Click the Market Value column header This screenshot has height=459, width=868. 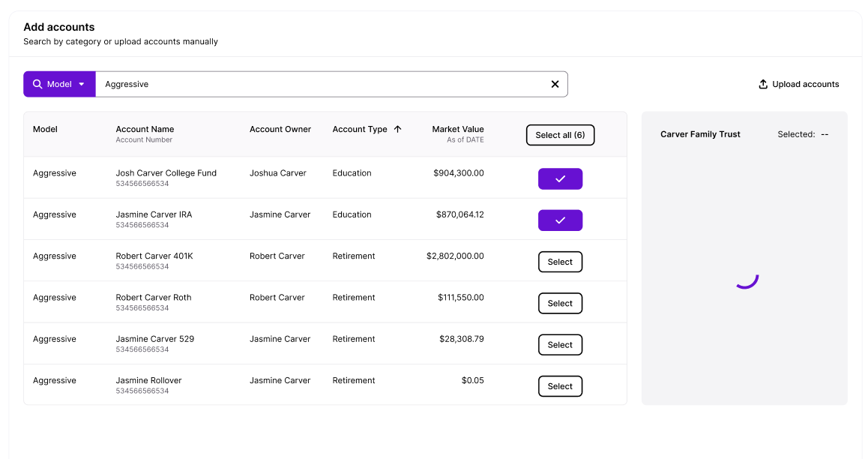(457, 130)
